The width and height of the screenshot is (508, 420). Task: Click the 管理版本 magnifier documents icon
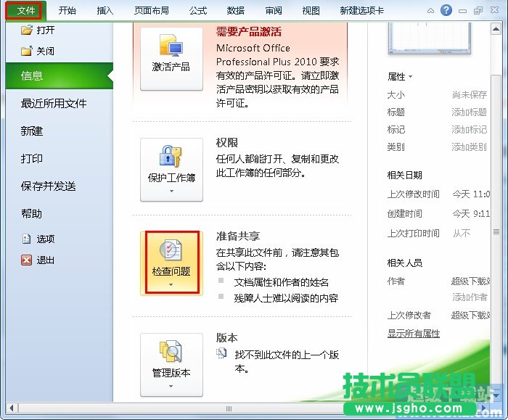click(171, 351)
